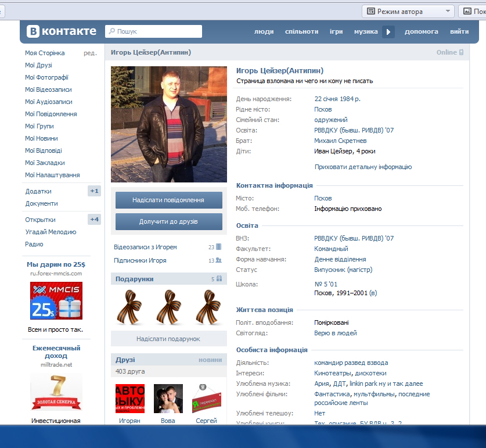Click hometown link Псков under Рідне місто

pyautogui.click(x=323, y=109)
